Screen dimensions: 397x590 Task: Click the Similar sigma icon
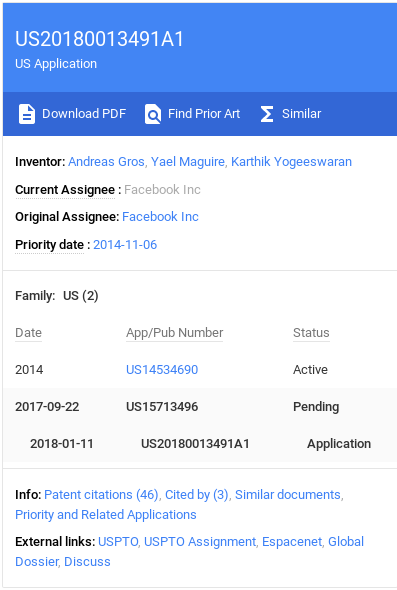coord(267,114)
